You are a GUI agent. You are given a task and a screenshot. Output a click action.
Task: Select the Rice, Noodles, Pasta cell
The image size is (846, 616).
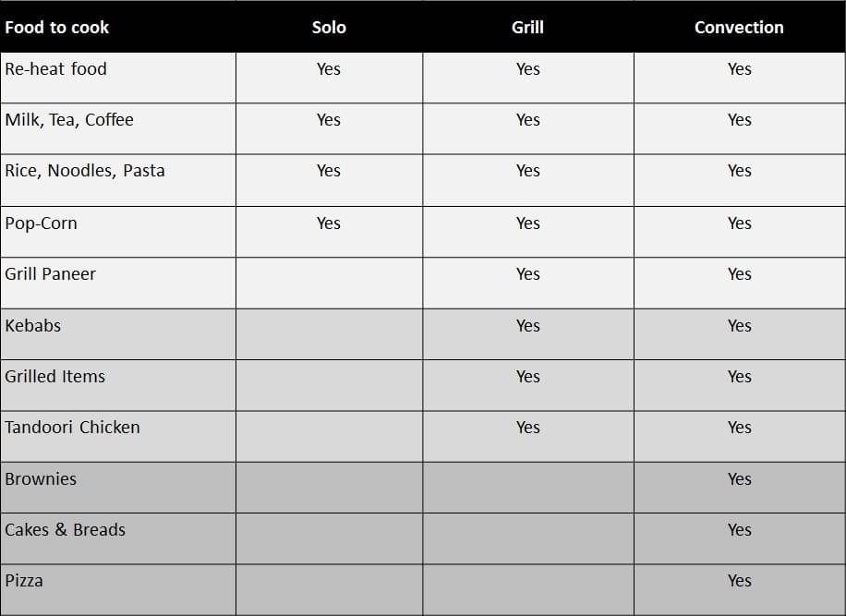tap(117, 180)
